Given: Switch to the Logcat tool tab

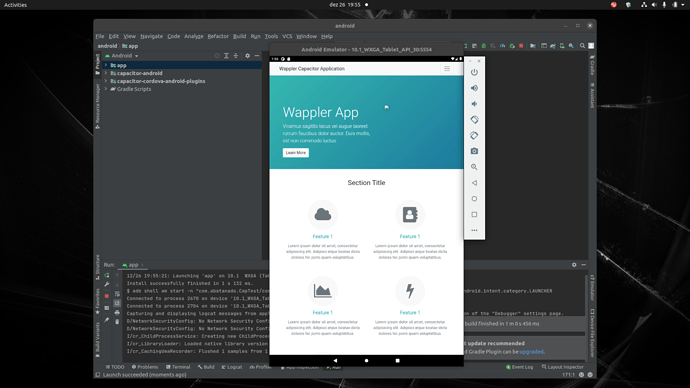Looking at the screenshot, I should pos(232,367).
